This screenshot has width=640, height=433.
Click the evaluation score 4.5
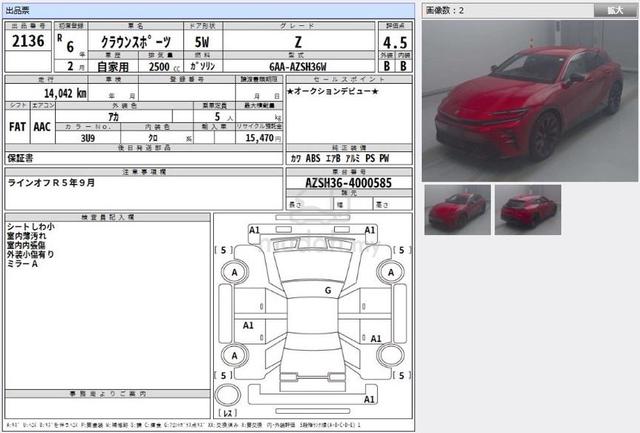395,42
